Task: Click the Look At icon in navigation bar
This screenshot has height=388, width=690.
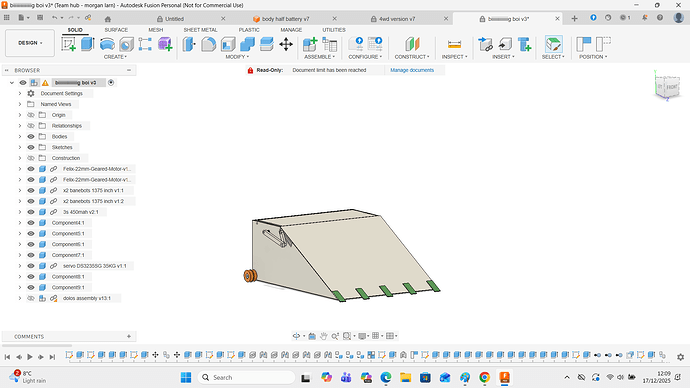Action: (312, 336)
